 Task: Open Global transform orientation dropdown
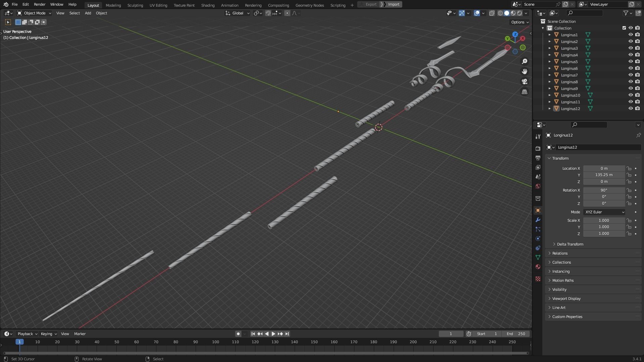coord(238,13)
